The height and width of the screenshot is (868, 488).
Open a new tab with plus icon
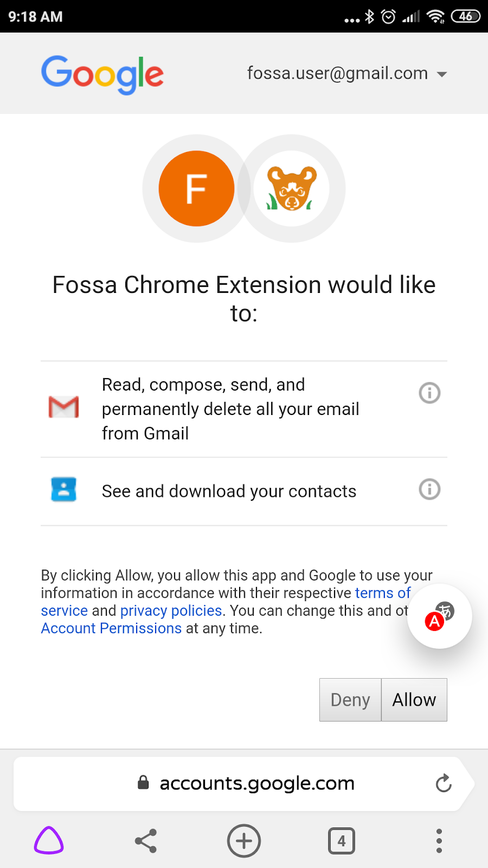pyautogui.click(x=243, y=841)
